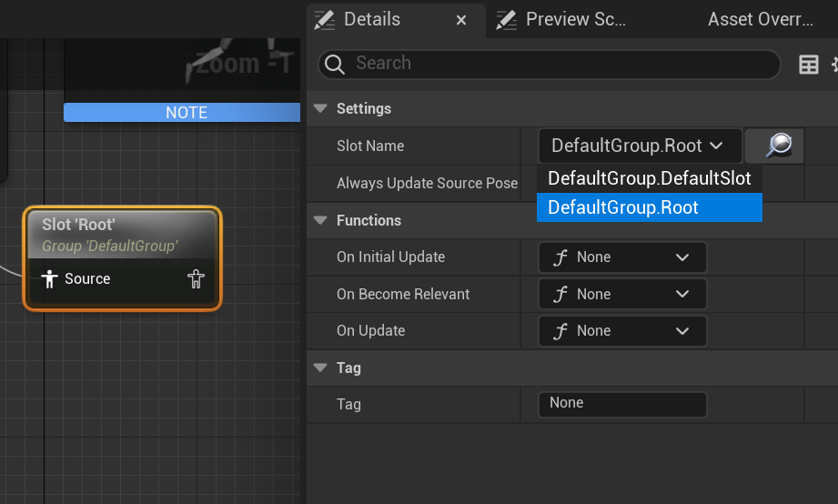Click the output pose pin on Slot node
838x504 pixels.
[196, 279]
